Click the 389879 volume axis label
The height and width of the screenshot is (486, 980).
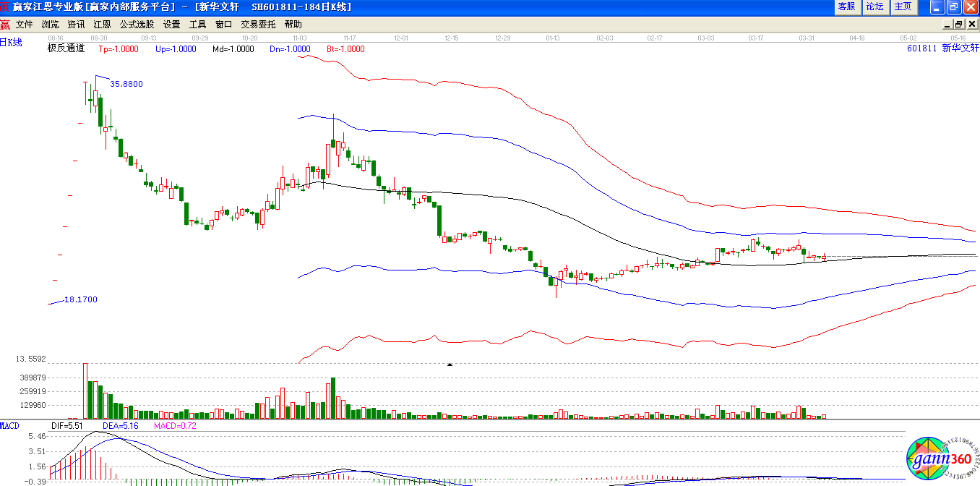pos(33,378)
